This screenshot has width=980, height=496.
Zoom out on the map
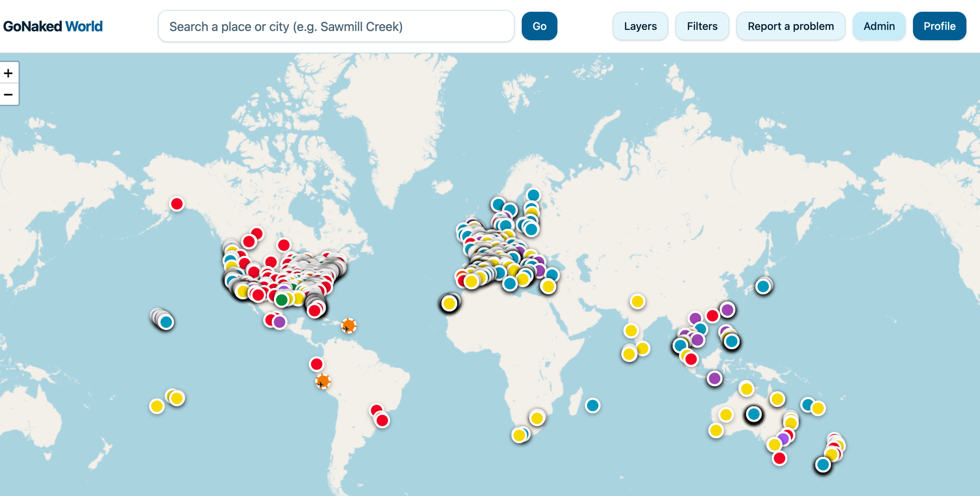click(8, 94)
